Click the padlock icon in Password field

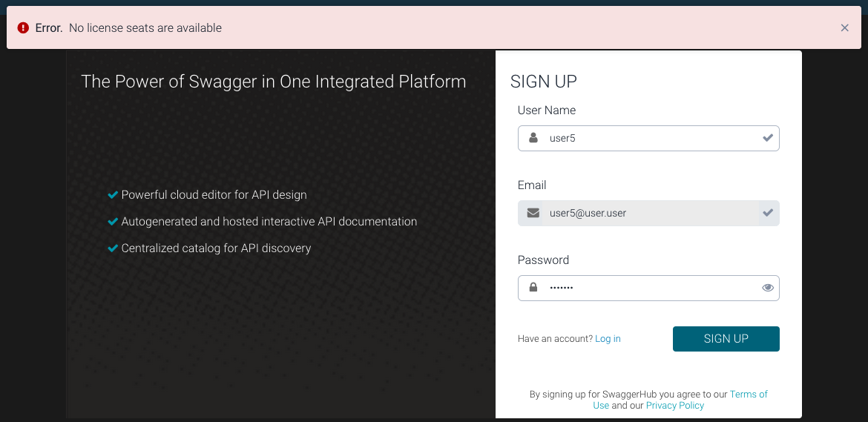pos(533,288)
